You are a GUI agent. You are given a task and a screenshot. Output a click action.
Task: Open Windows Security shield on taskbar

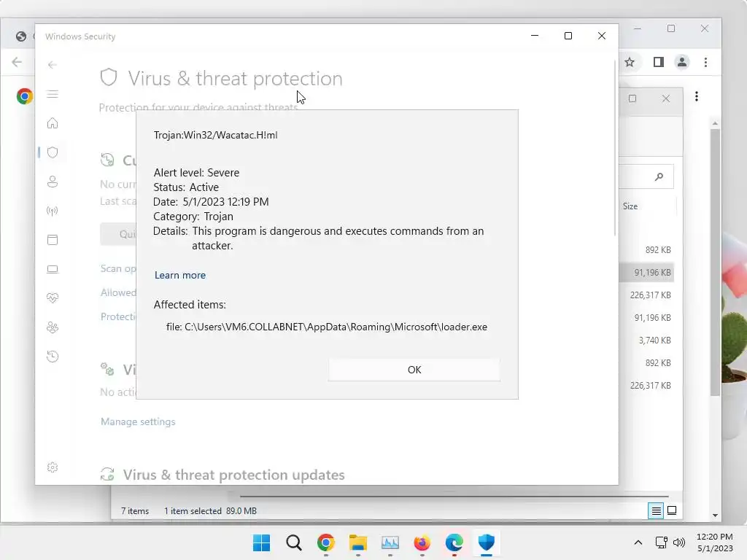pos(487,542)
